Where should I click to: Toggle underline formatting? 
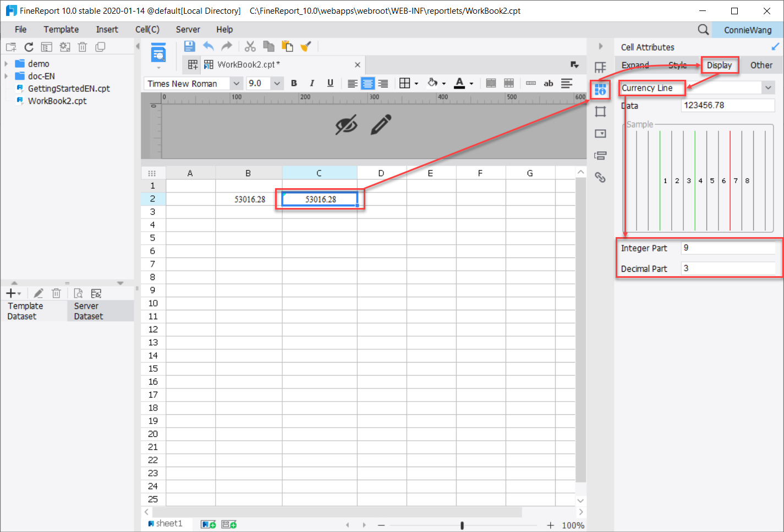[x=329, y=83]
